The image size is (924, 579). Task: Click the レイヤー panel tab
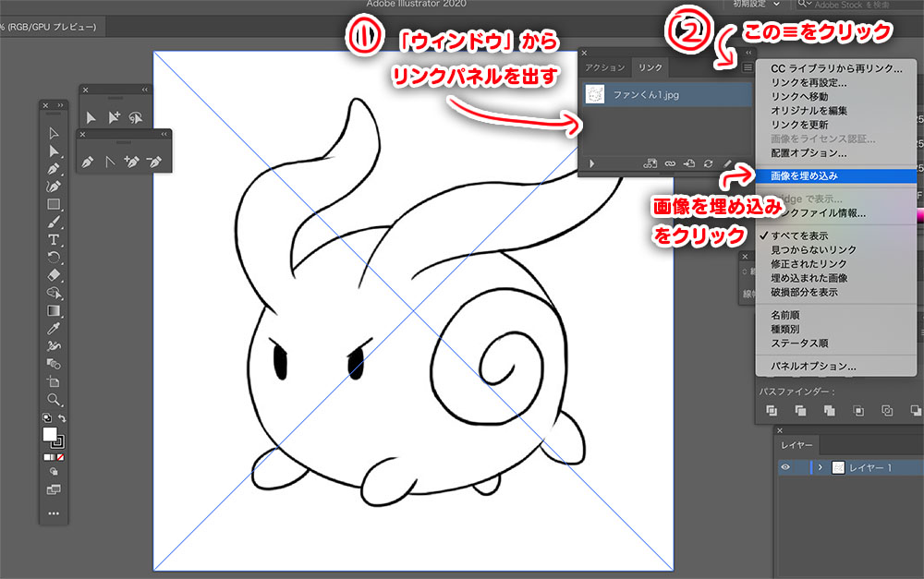coord(796,445)
